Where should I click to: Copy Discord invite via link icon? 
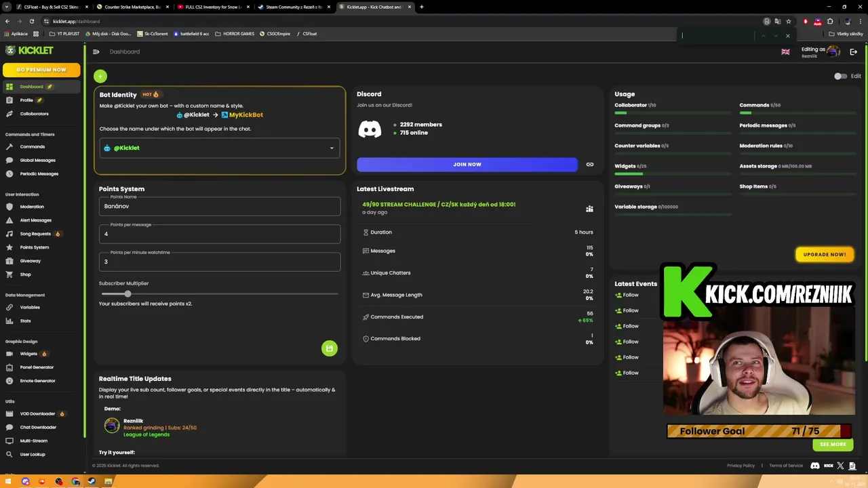pyautogui.click(x=590, y=164)
